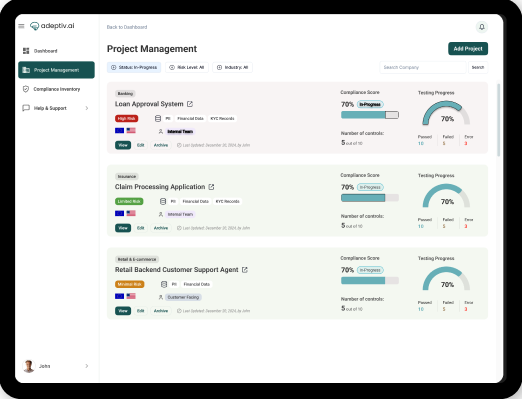Open Retail Backend Customer Support Agent link icon
The image size is (522, 399).
pos(245,270)
